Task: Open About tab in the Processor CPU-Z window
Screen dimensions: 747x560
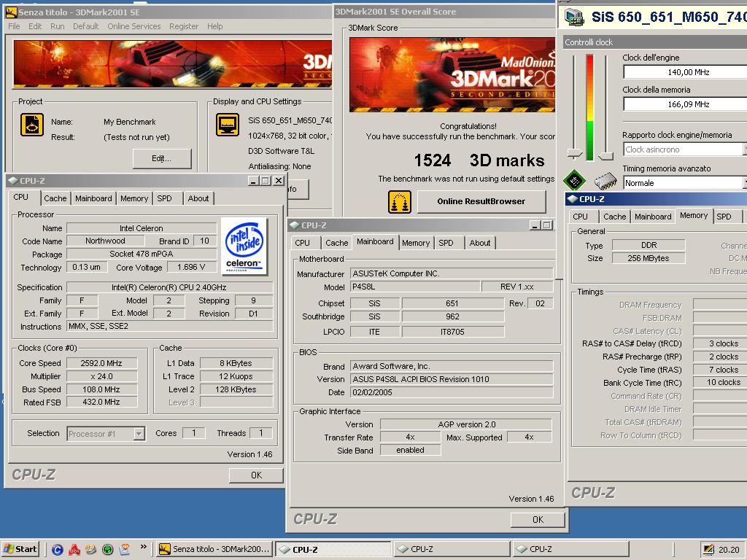Action: click(198, 198)
